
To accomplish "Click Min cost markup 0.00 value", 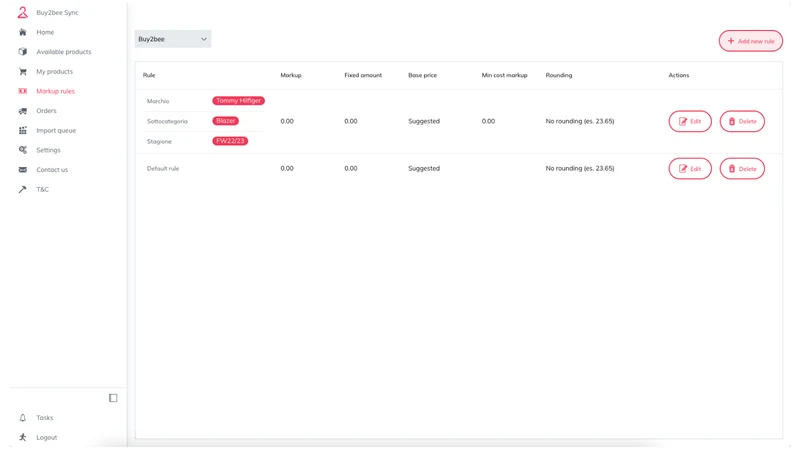I will coord(488,121).
